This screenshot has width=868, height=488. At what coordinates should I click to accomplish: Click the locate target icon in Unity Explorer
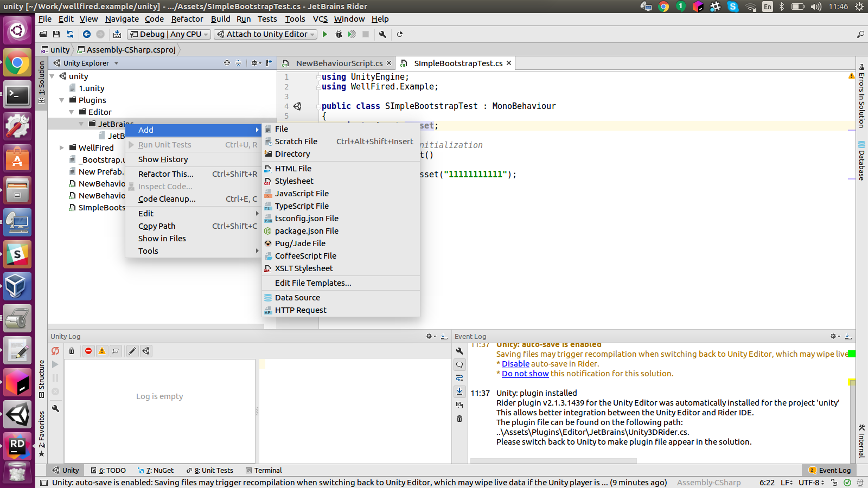tap(227, 63)
